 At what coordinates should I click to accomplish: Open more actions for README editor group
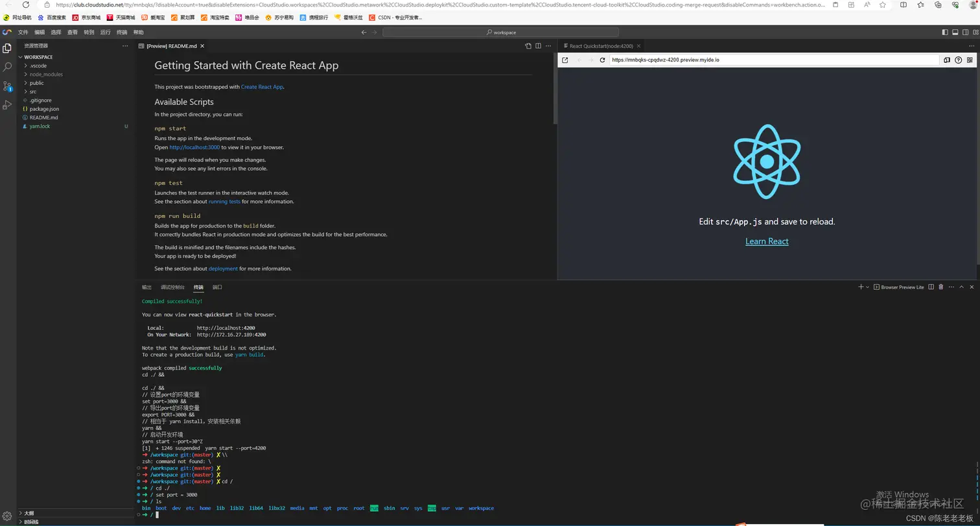click(x=548, y=46)
